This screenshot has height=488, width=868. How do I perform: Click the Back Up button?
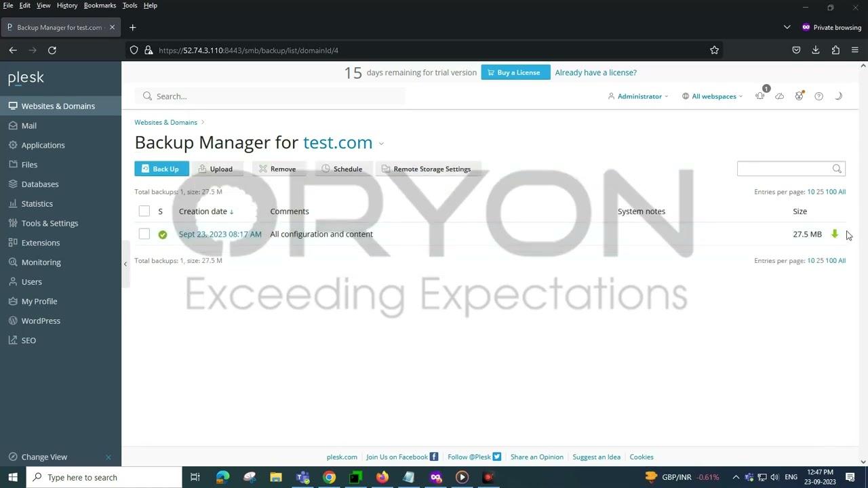(x=161, y=169)
